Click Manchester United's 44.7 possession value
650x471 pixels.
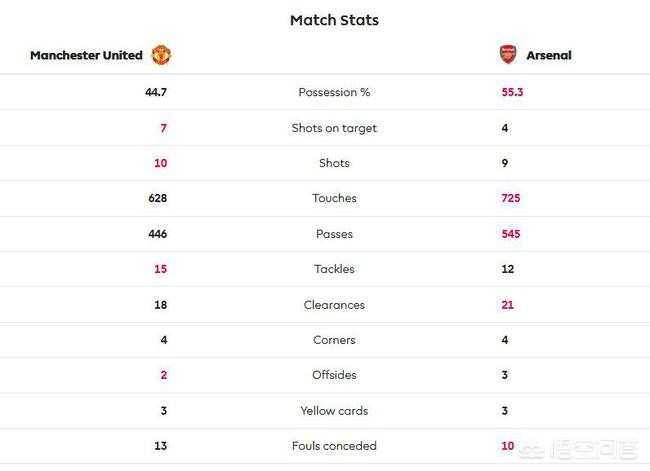(x=155, y=92)
